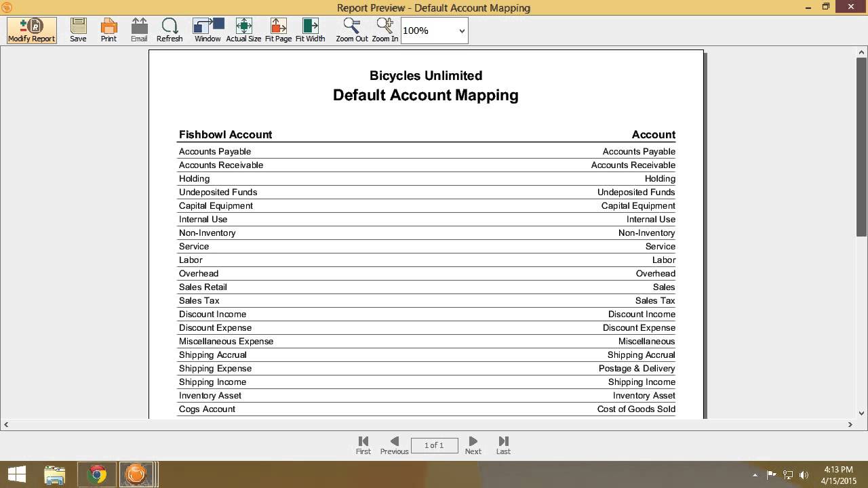This screenshot has width=868, height=488.
Task: Click the 'Fishbowl Account' column header
Action: click(225, 134)
